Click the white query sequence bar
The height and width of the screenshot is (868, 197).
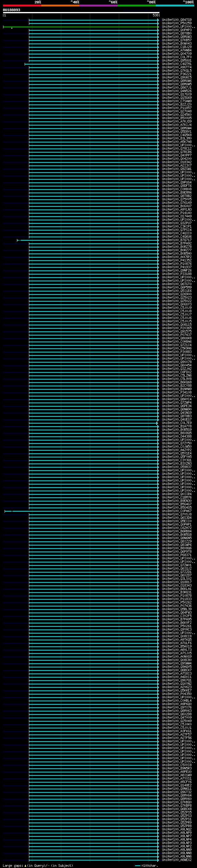coord(81,12)
